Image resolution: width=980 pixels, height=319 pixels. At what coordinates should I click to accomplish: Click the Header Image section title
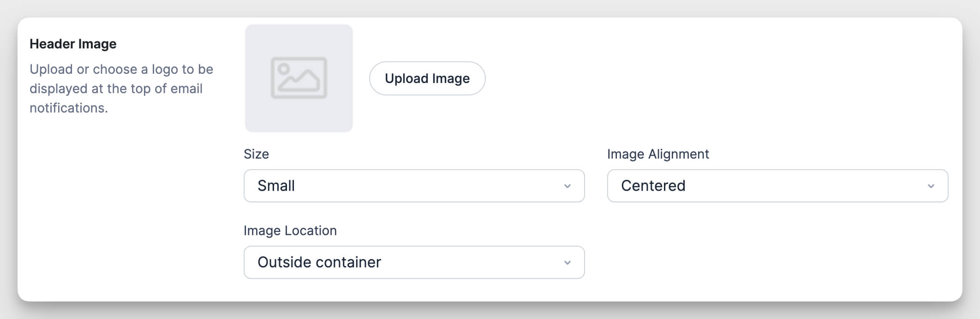(x=74, y=44)
